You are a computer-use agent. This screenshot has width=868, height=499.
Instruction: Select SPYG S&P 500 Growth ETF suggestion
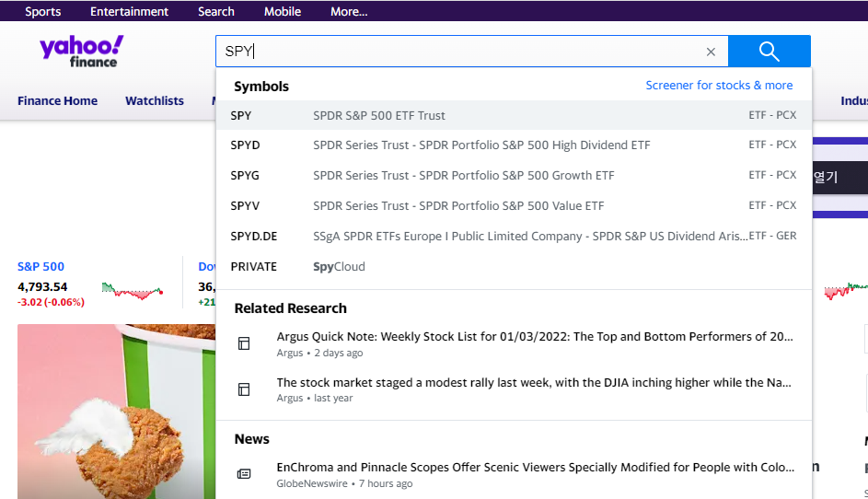(514, 175)
